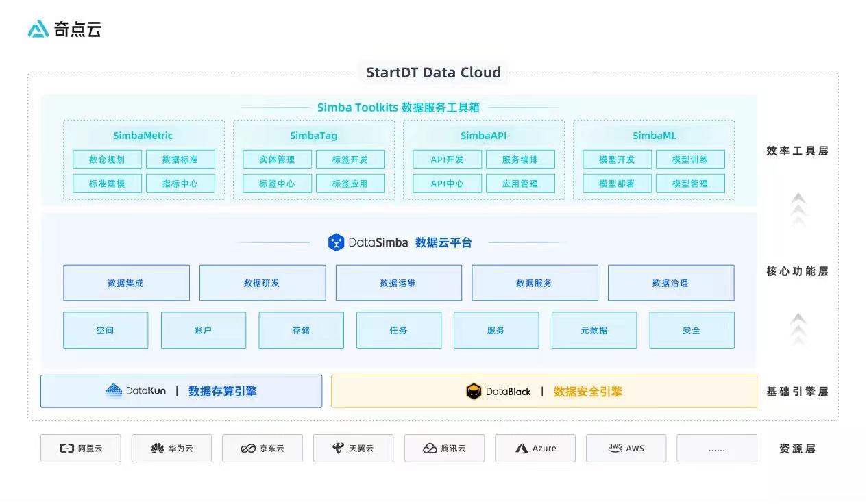The height and width of the screenshot is (504, 867).
Task: Click the 腾讯云 cloud logo icon
Action: click(x=430, y=449)
